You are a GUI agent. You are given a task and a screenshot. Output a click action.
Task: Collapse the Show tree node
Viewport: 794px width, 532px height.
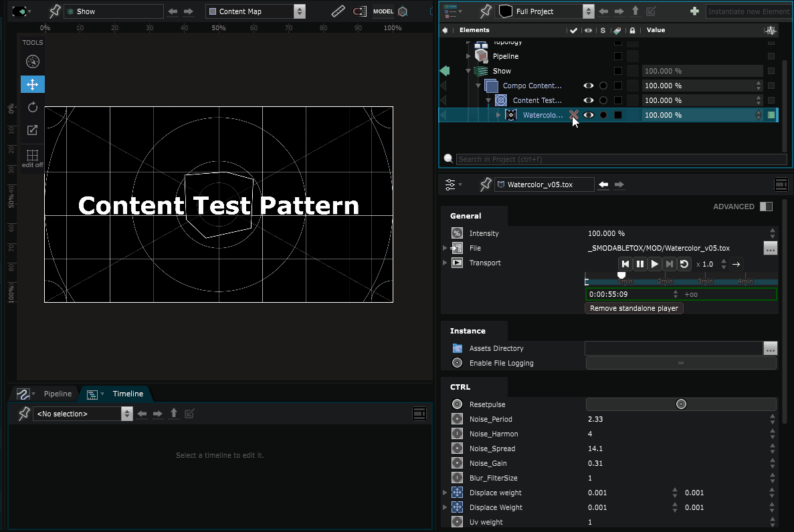coord(468,71)
